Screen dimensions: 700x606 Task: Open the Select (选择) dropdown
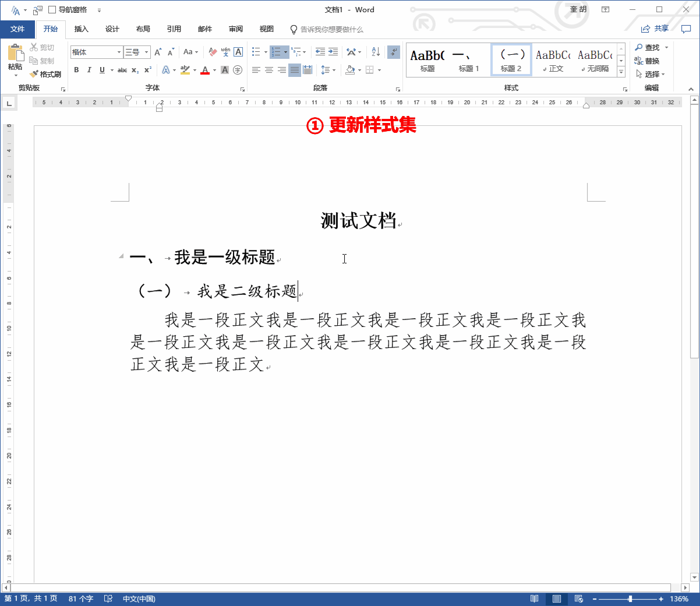[x=650, y=75]
